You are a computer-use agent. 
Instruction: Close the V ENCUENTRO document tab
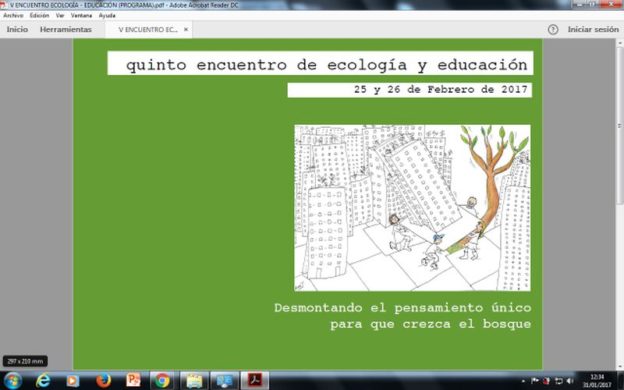186,29
